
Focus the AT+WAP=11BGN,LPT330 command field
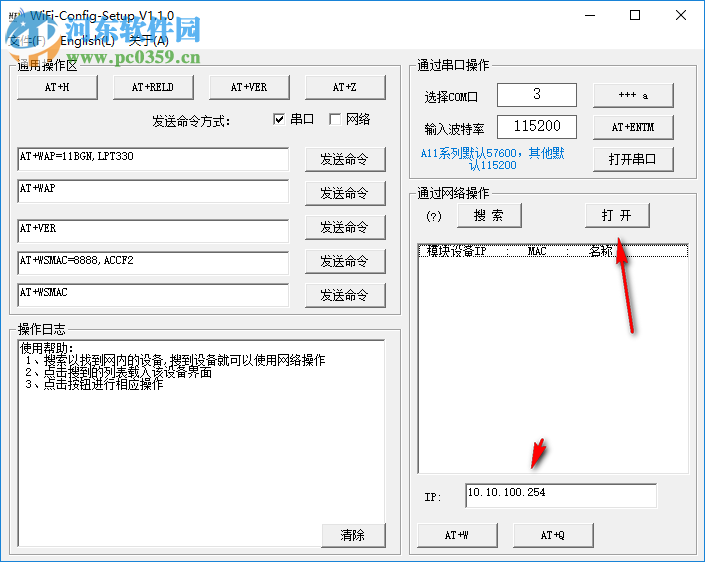153,159
